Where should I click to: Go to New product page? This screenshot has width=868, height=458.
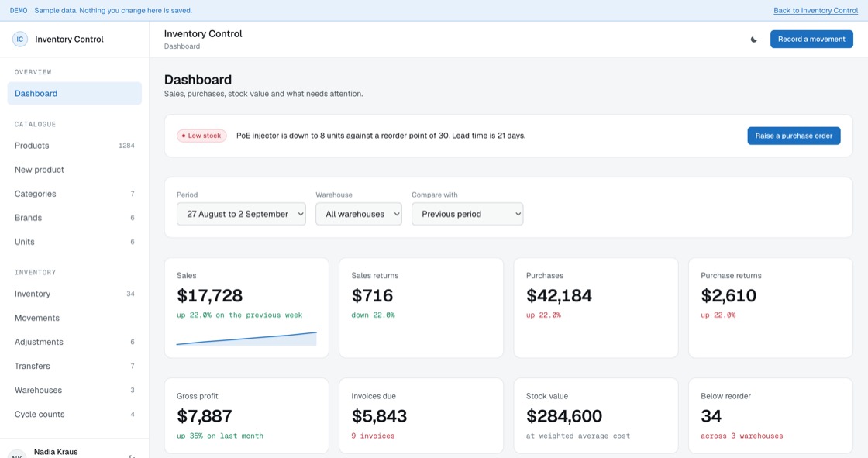pyautogui.click(x=74, y=170)
